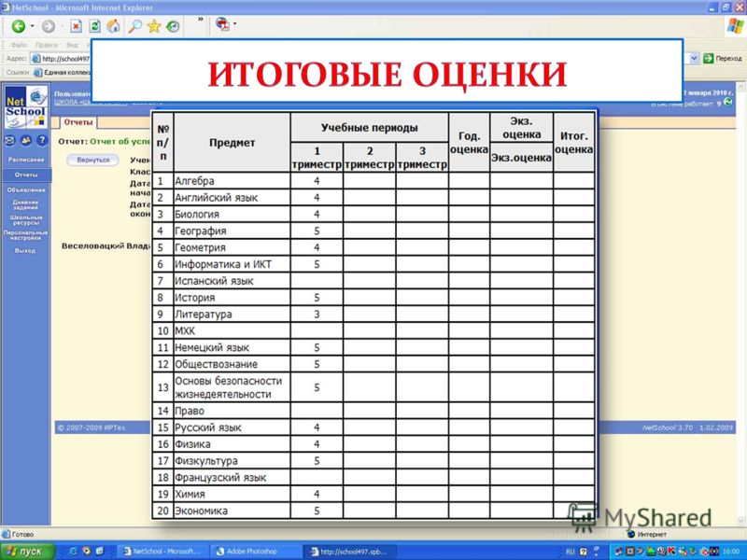Click the Net School logo
This screenshot has height=560, width=747.
(x=26, y=107)
